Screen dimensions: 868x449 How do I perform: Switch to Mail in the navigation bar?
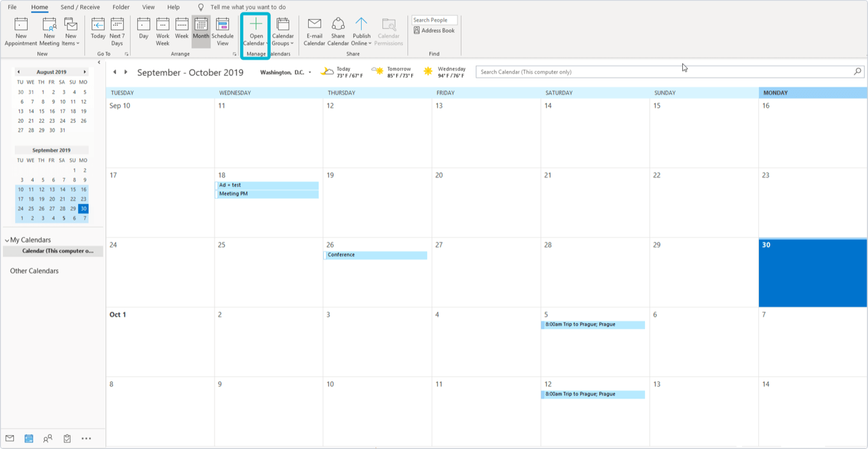[10, 439]
